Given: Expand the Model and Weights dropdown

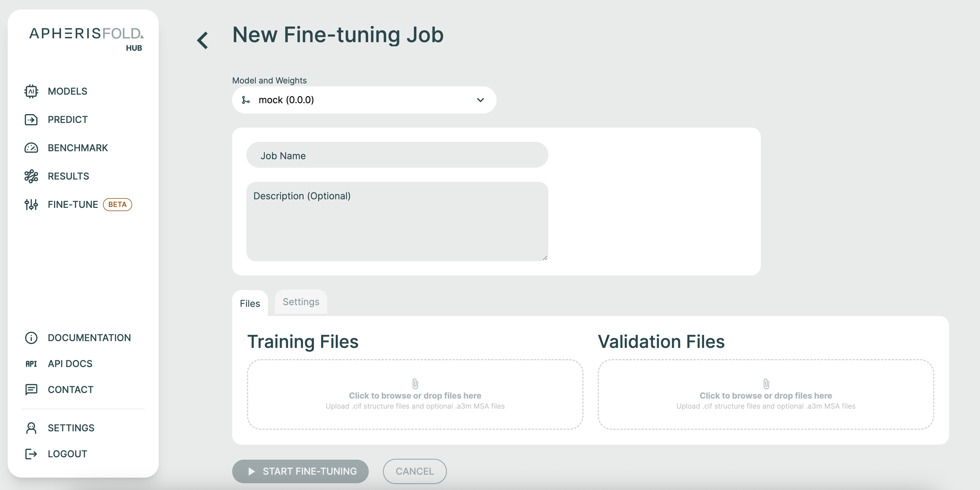Looking at the screenshot, I should (x=364, y=100).
